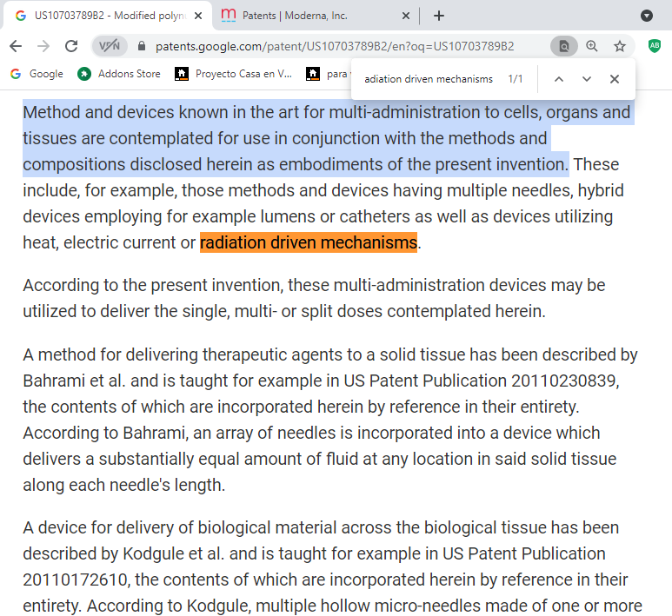Bookmark this page with the star icon
672x616 pixels.
[x=620, y=46]
